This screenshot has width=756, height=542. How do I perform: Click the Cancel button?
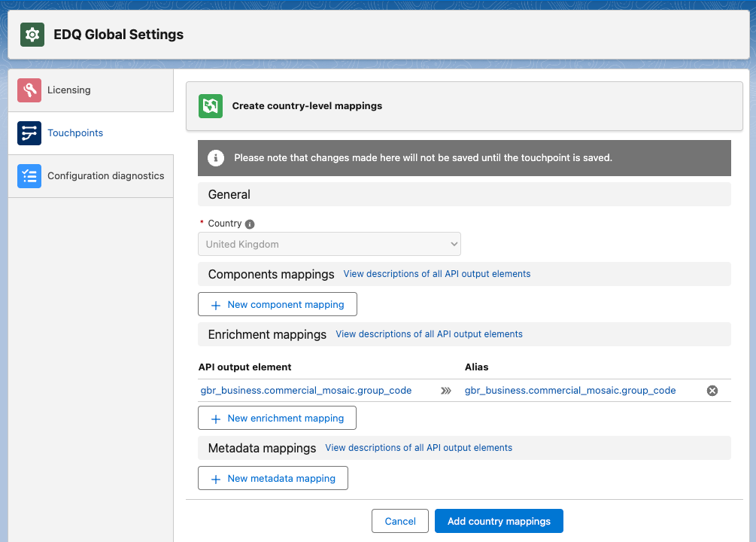click(399, 520)
